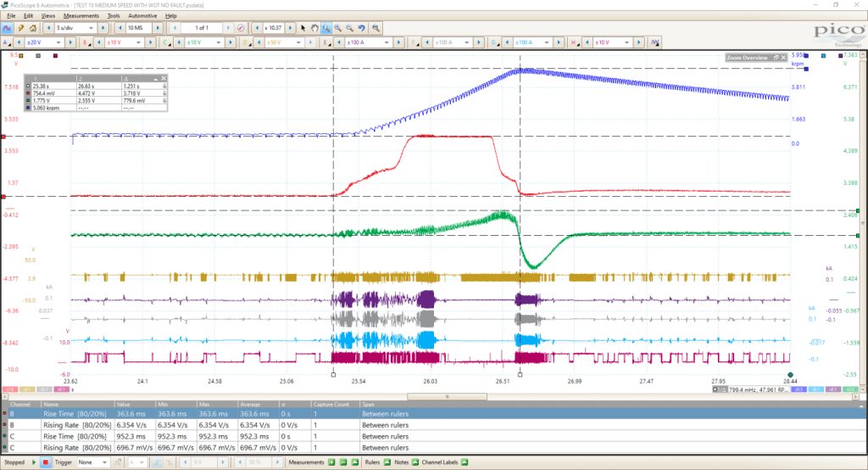The width and height of the screenshot is (868, 470).
Task: Click the red stop capture button
Action: pos(46,462)
